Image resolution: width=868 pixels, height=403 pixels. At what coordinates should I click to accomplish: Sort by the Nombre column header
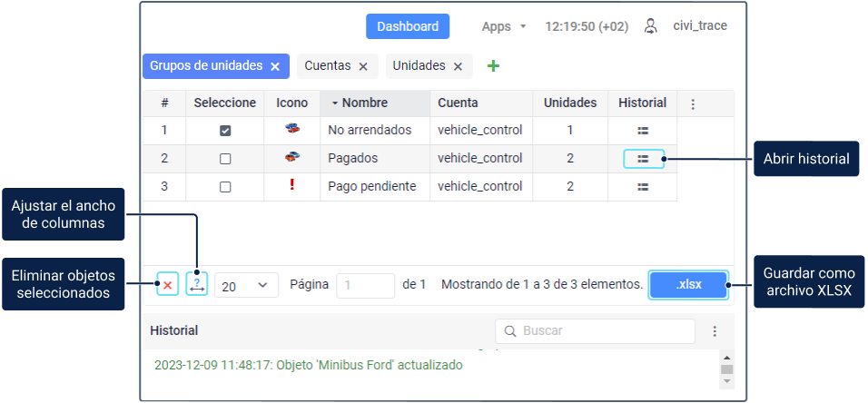pyautogui.click(x=365, y=103)
